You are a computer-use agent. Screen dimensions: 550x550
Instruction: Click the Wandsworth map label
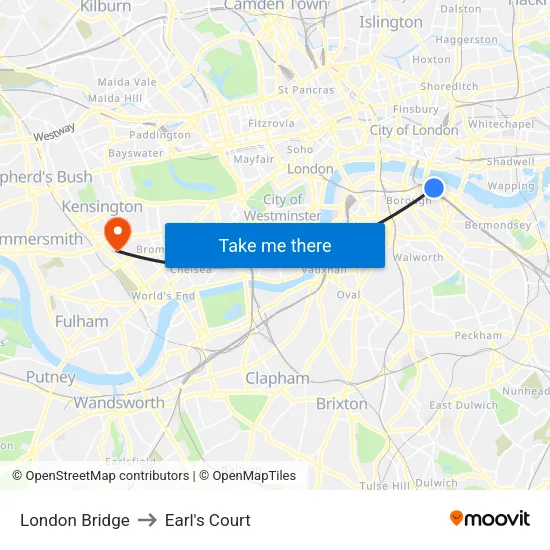click(119, 403)
